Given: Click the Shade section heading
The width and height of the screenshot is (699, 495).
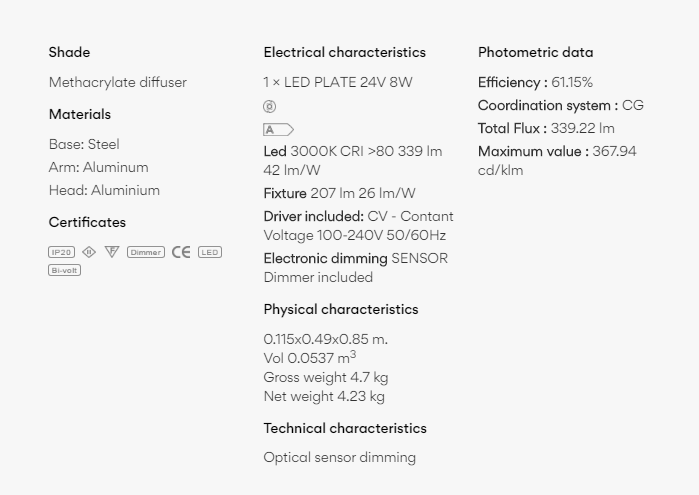Looking at the screenshot, I should click(x=69, y=52).
